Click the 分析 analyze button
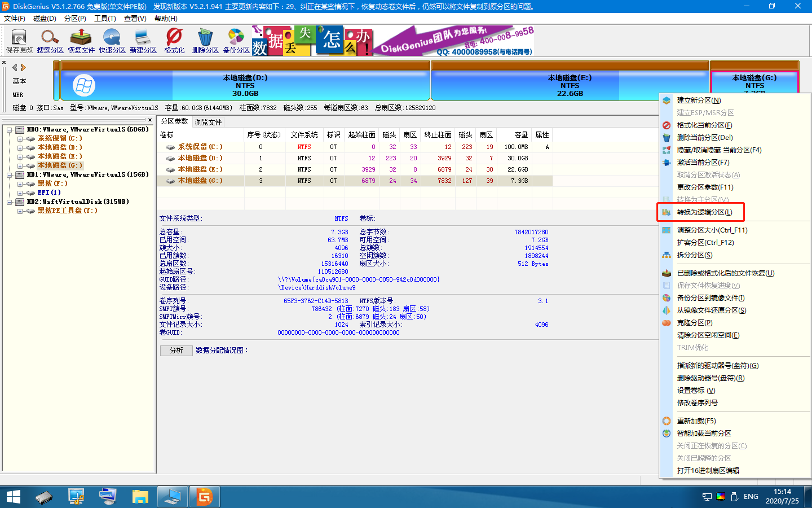The image size is (812, 508). pos(176,351)
